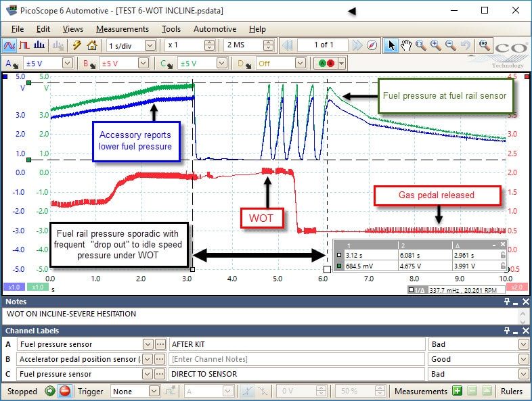
Task: Click the undo zoom icon
Action: point(466,45)
